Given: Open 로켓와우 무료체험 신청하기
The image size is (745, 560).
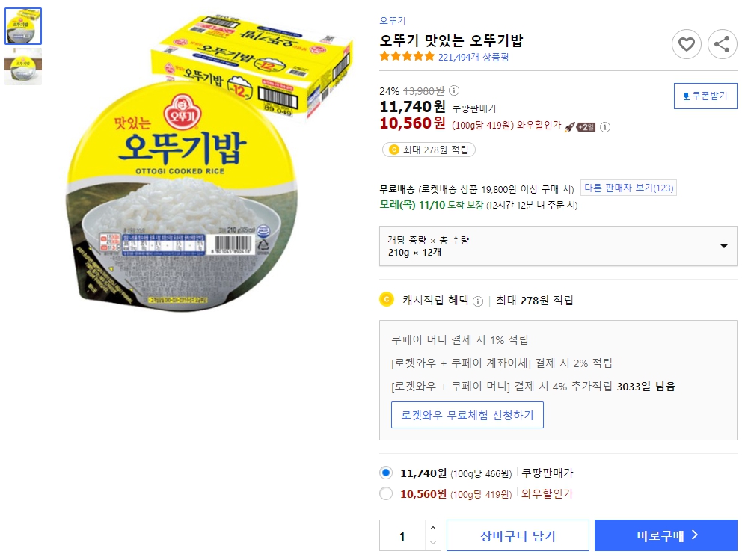Looking at the screenshot, I should 467,415.
